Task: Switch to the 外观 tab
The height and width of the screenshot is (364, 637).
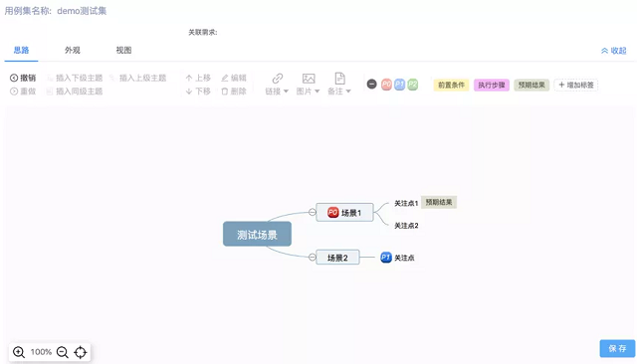Action: tap(73, 50)
